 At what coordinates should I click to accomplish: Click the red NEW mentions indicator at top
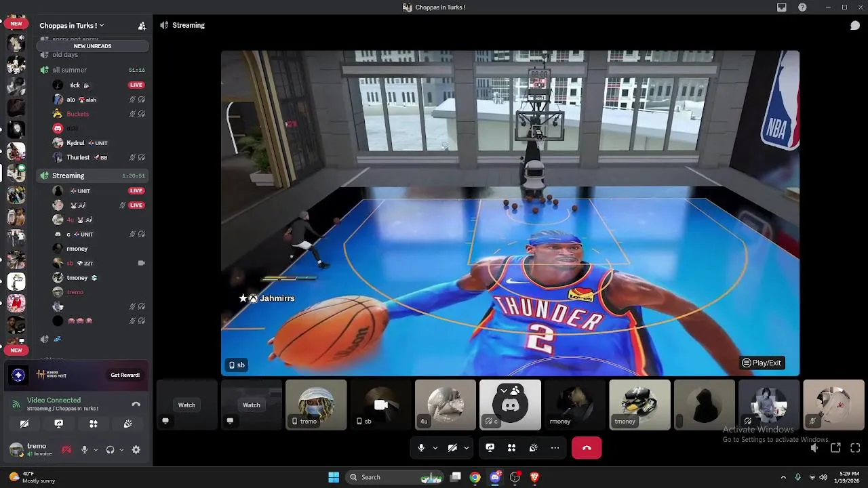click(x=16, y=24)
